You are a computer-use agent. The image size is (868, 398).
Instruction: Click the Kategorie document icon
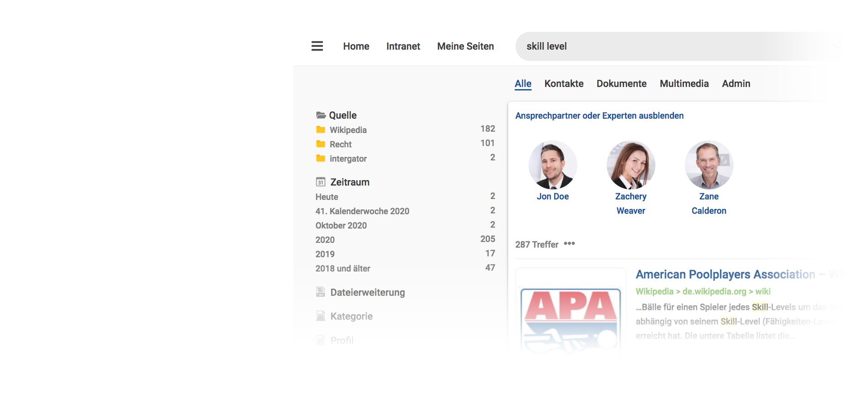pos(321,316)
